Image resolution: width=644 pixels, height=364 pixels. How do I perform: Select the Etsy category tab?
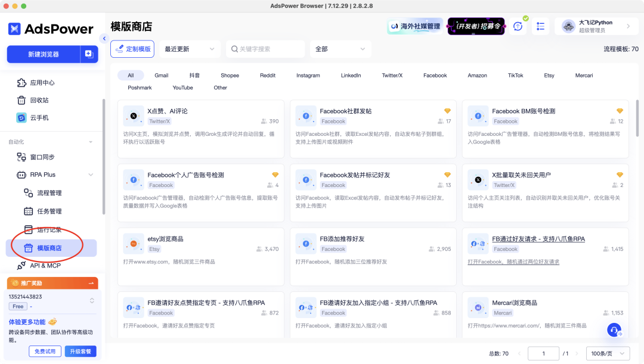pos(549,76)
